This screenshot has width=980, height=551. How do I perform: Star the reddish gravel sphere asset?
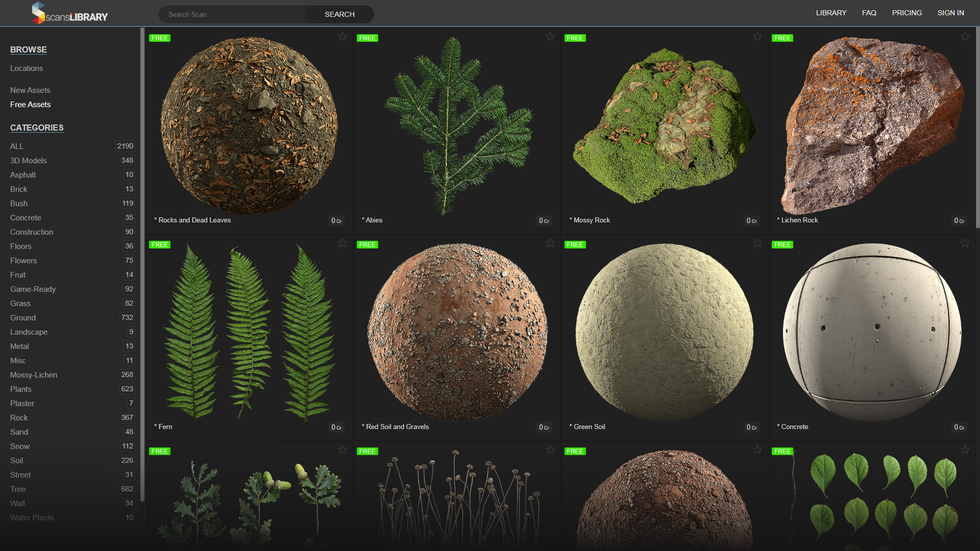point(757,450)
